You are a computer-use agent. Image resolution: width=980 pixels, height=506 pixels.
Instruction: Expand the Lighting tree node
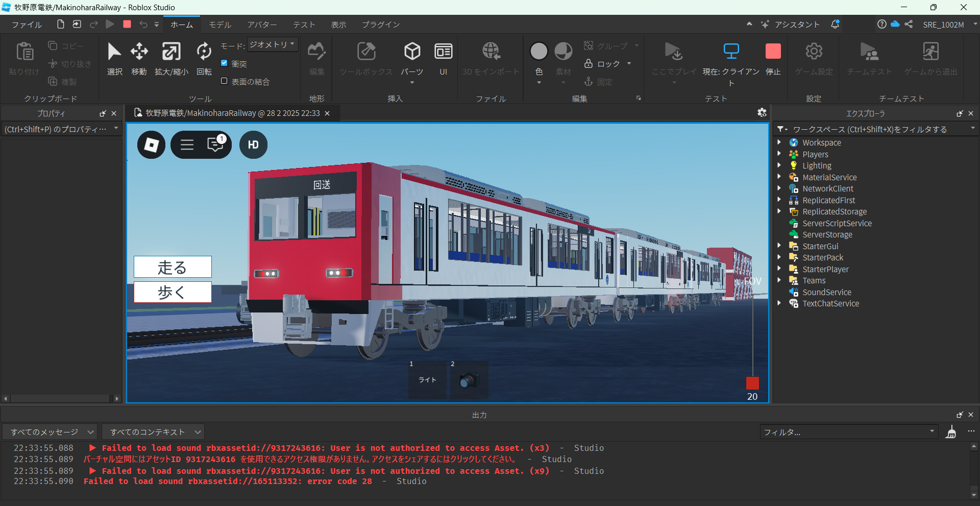tap(779, 165)
